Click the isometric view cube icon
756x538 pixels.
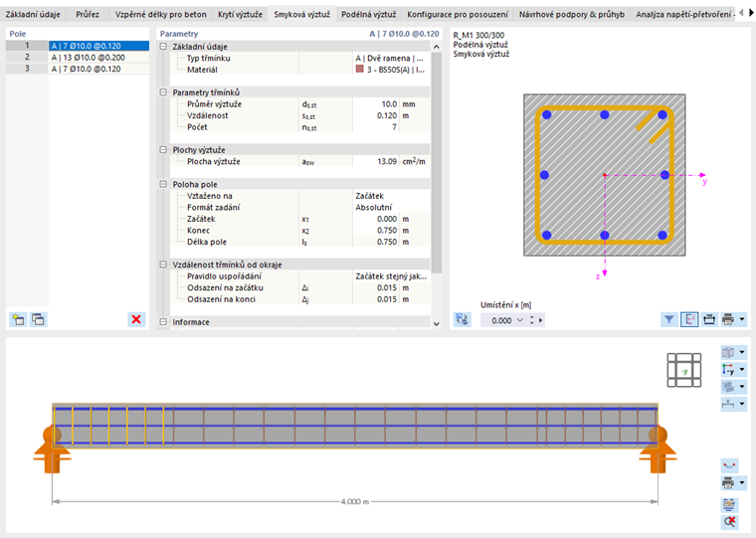point(728,352)
